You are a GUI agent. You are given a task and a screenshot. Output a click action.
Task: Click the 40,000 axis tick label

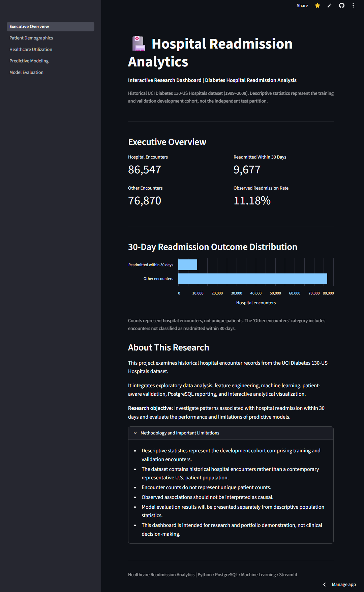[x=256, y=293]
